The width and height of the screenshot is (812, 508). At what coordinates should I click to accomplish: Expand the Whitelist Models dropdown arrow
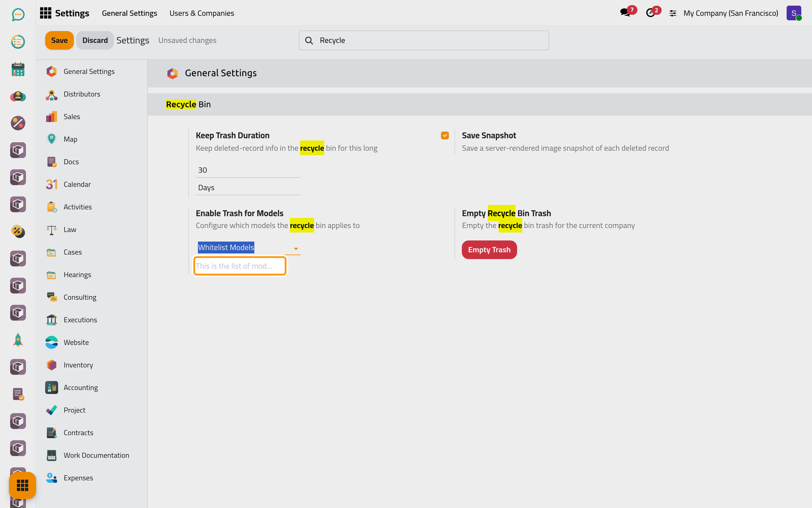click(x=296, y=248)
